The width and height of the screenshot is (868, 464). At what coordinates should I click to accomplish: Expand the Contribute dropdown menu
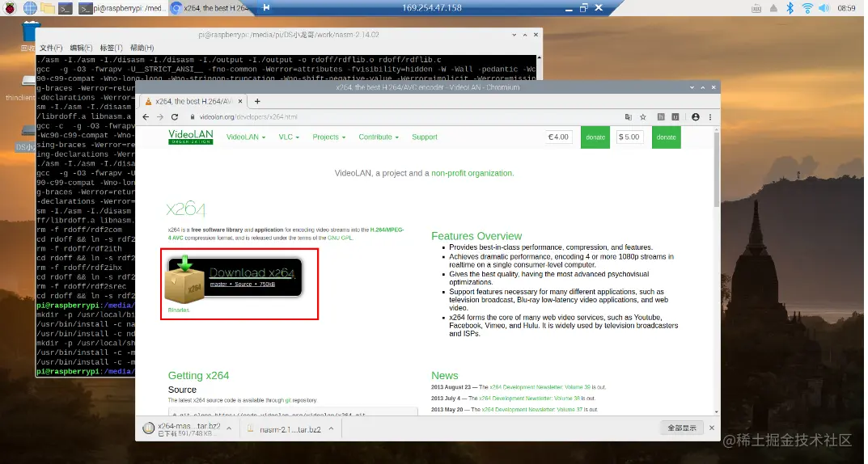tap(378, 137)
